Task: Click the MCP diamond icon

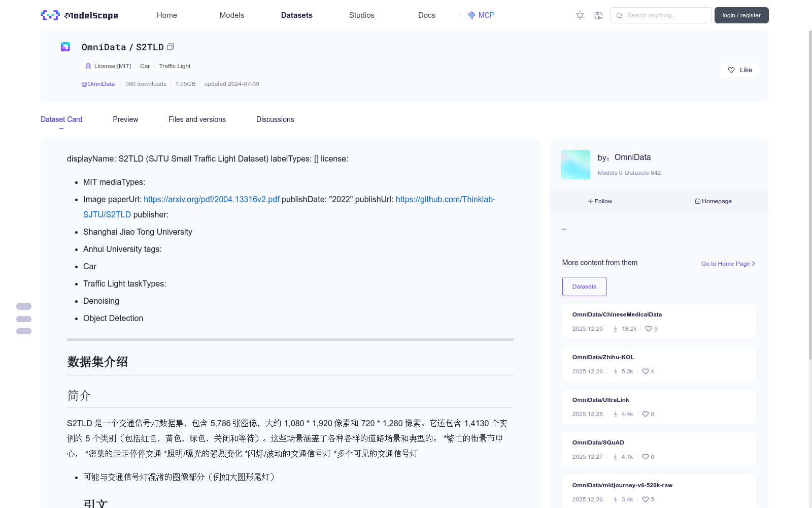Action: pos(471,15)
